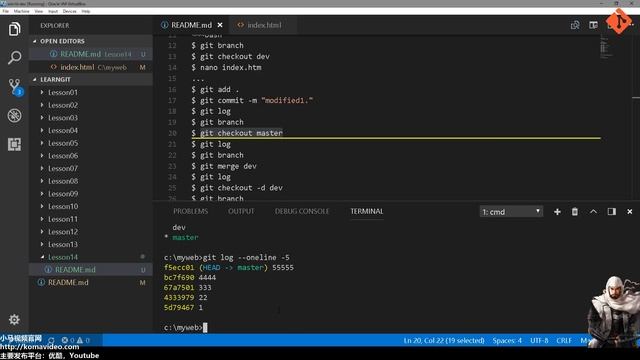The height and width of the screenshot is (360, 640).
Task: Click line 25 'git checkout -d dev'
Action: [x=237, y=188]
